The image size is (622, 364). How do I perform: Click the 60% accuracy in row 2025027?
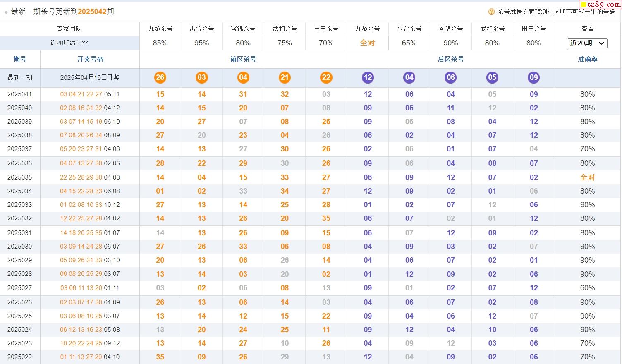[x=587, y=288]
